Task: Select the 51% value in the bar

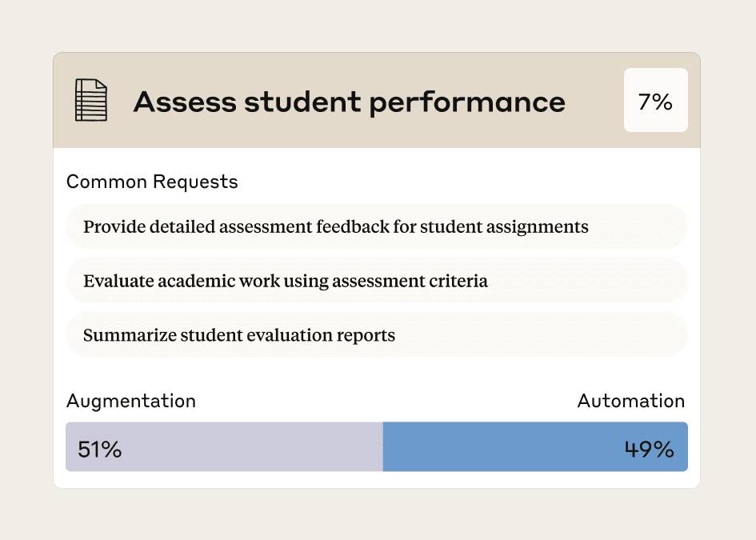Action: (x=100, y=449)
